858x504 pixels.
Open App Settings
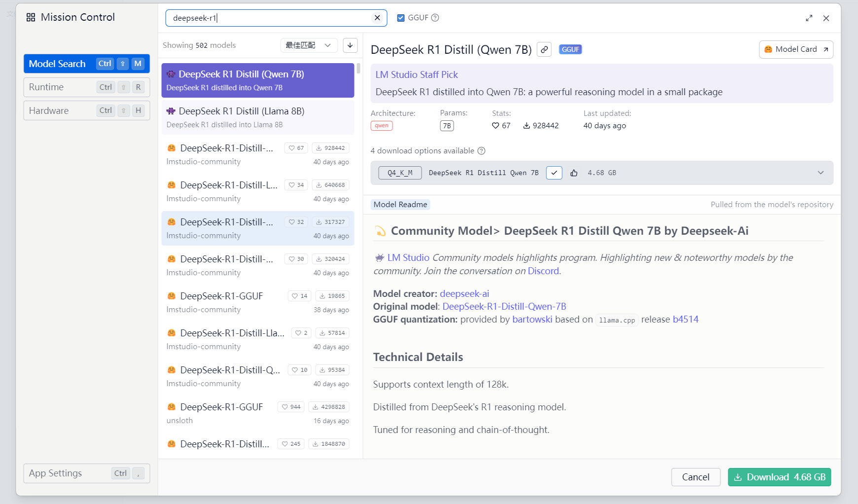coord(87,473)
